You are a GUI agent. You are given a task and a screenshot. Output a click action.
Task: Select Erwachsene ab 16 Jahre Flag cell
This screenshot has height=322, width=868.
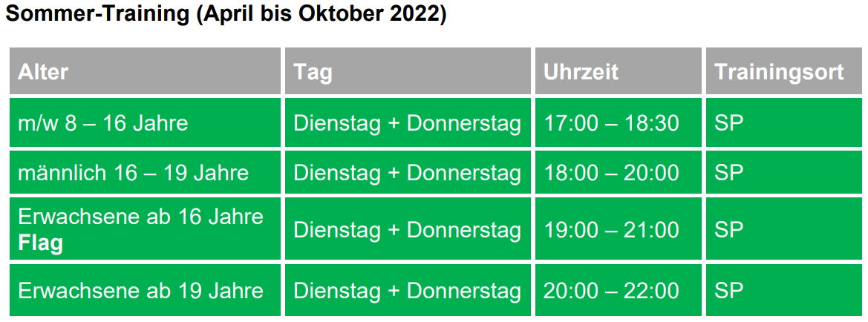point(145,229)
